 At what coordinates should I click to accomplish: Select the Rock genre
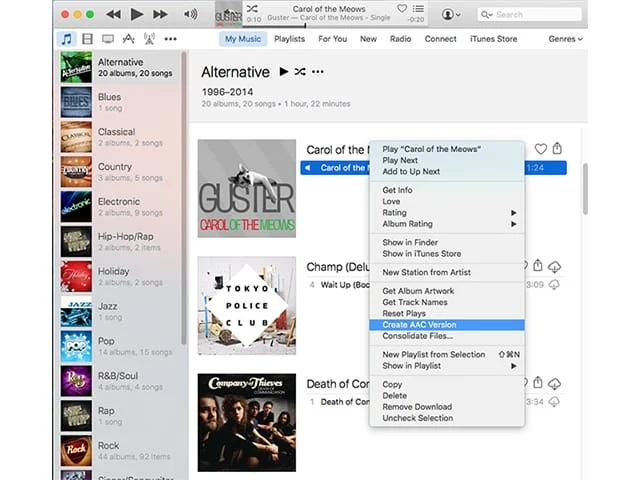pyautogui.click(x=119, y=451)
